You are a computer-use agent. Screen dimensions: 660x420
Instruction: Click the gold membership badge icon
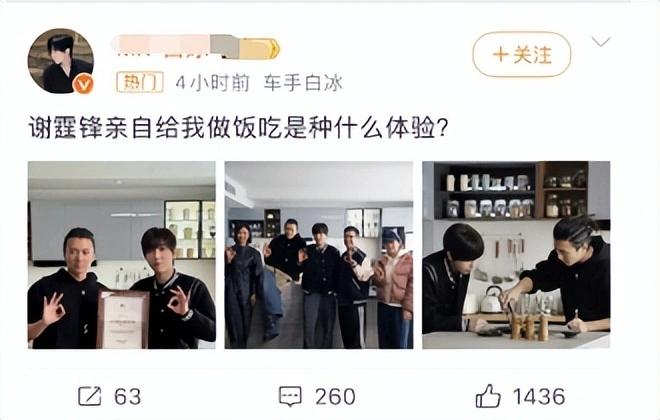pos(260,48)
